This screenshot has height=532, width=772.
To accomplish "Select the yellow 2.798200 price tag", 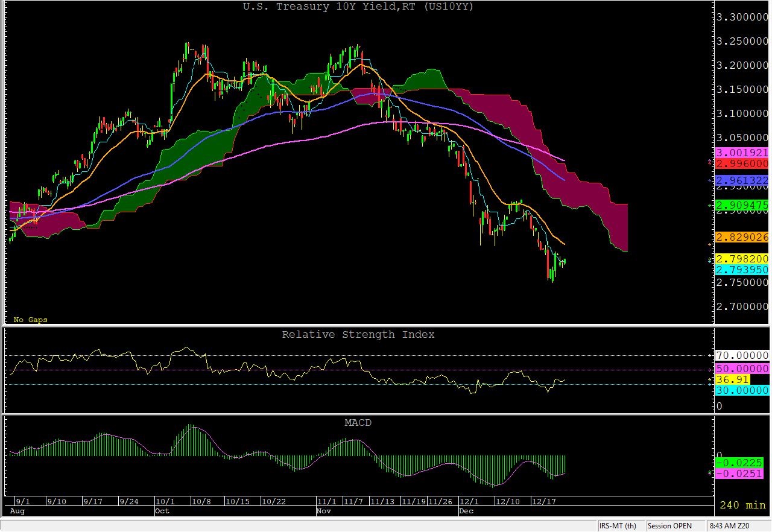I will [x=742, y=259].
